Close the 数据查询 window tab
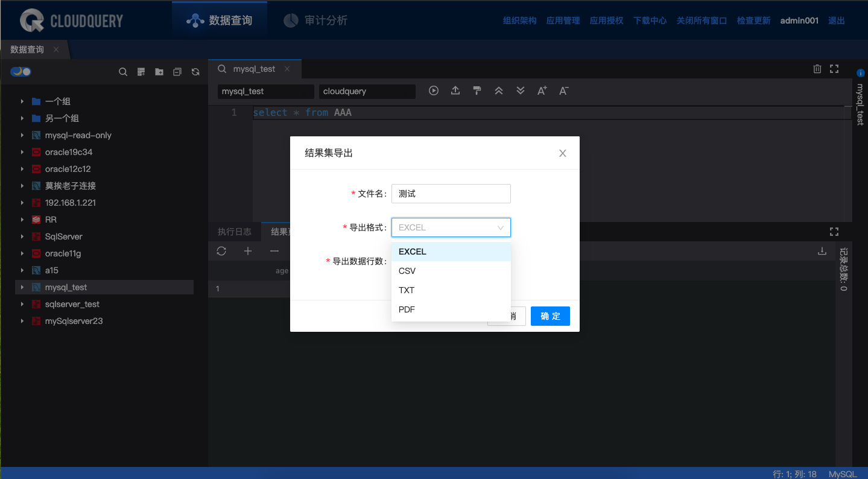This screenshot has width=868, height=479. pyautogui.click(x=56, y=49)
